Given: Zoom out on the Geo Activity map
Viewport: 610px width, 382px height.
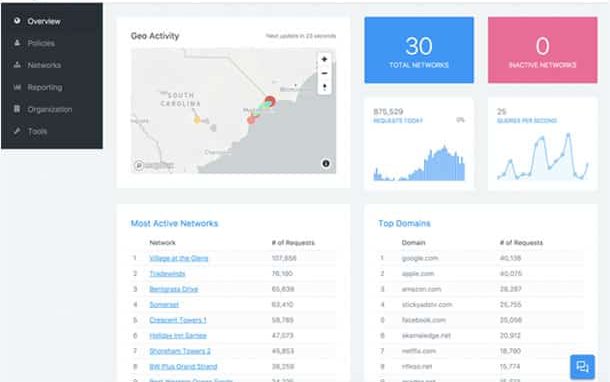Looking at the screenshot, I should pyautogui.click(x=324, y=73).
